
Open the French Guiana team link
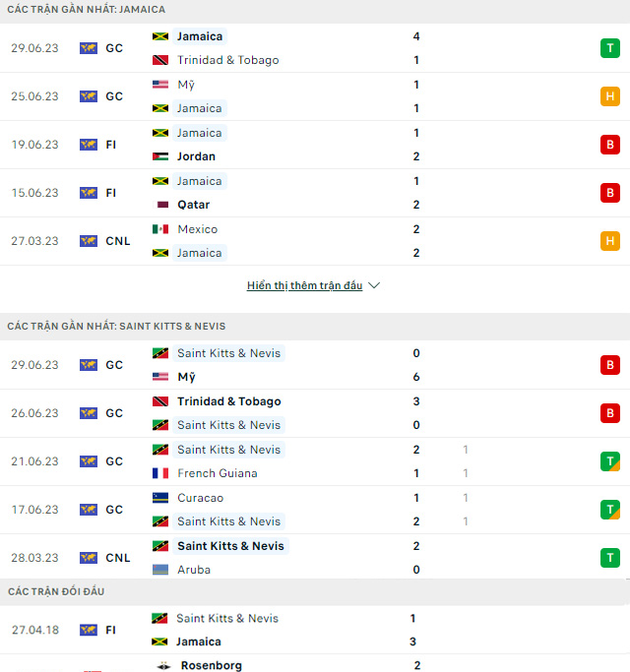click(217, 473)
